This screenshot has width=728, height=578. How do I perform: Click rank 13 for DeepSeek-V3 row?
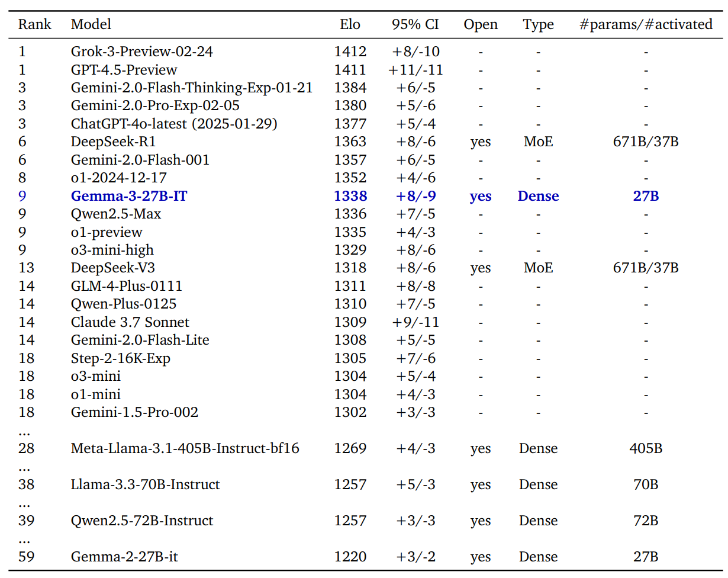[26, 268]
